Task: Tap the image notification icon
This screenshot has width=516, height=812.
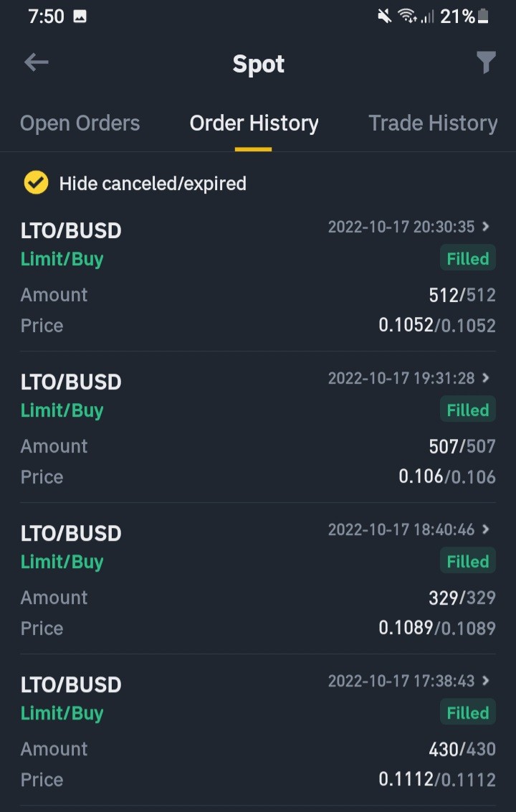Action: coord(80,17)
